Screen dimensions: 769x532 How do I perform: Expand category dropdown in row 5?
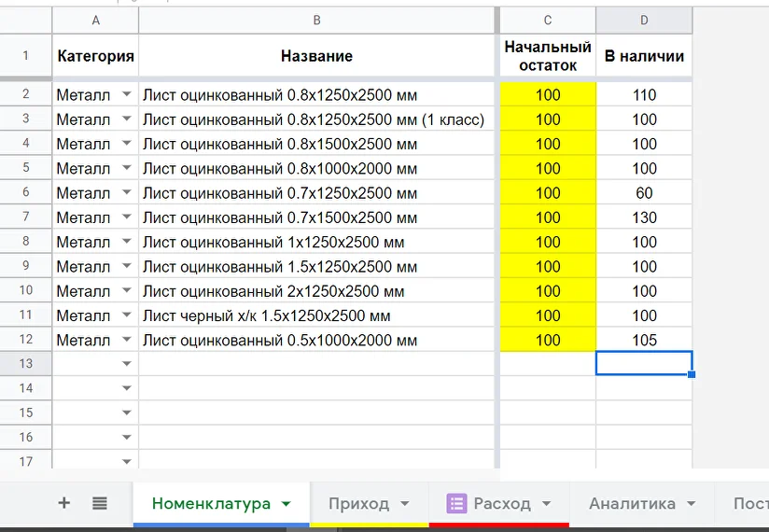pos(127,168)
